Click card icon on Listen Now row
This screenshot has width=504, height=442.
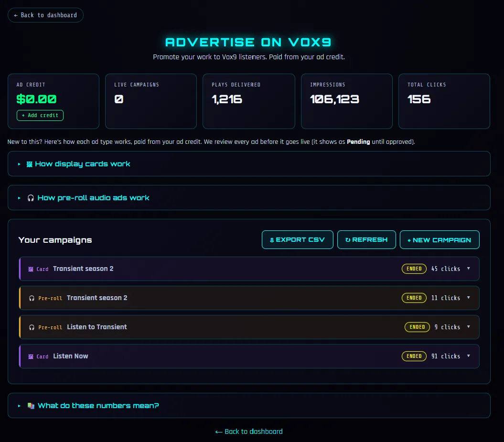(31, 356)
